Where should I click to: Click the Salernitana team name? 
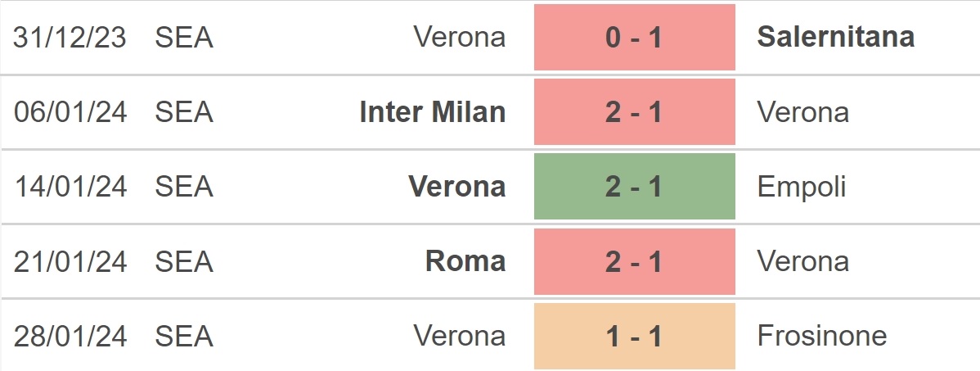tap(836, 37)
